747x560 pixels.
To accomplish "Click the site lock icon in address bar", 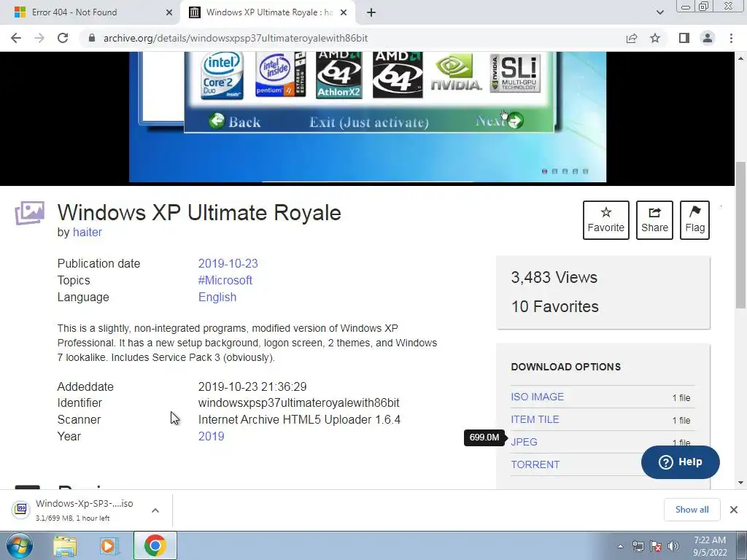I will pyautogui.click(x=92, y=38).
